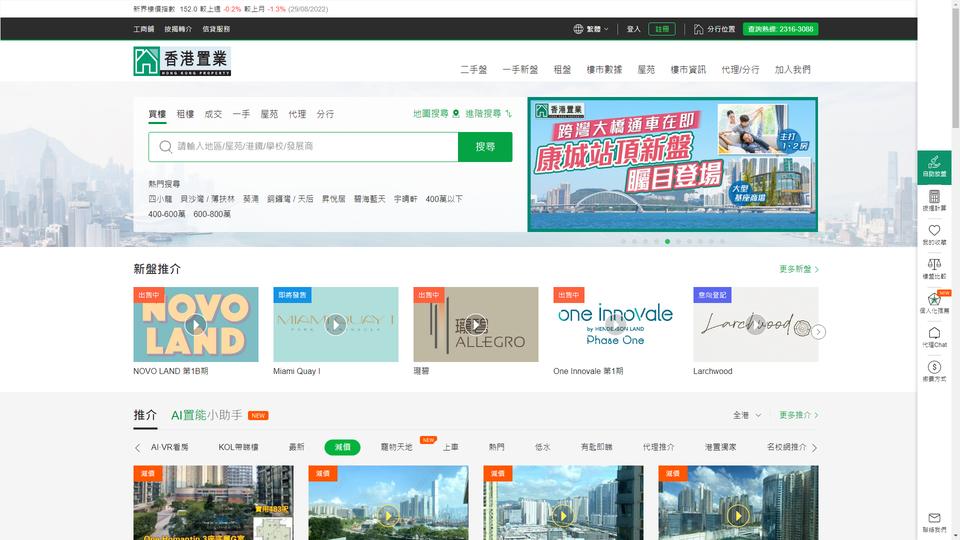Play the Miami Quay I video
This screenshot has width=960, height=540.
click(x=336, y=324)
